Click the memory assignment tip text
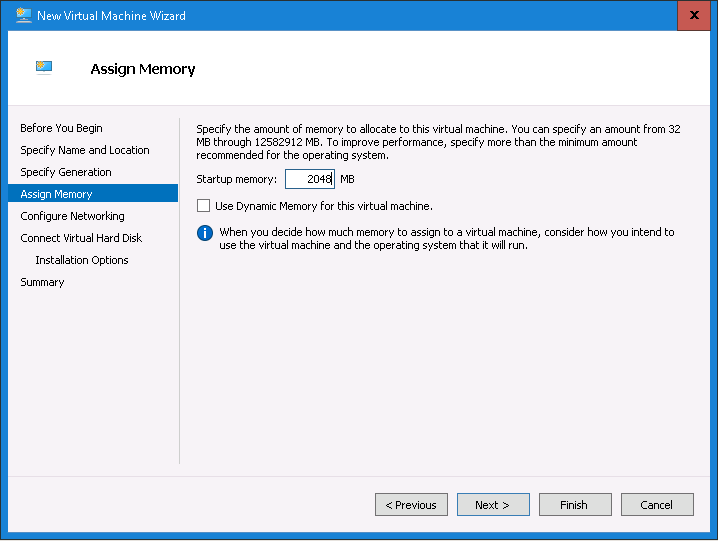718x541 pixels. pyautogui.click(x=446, y=238)
